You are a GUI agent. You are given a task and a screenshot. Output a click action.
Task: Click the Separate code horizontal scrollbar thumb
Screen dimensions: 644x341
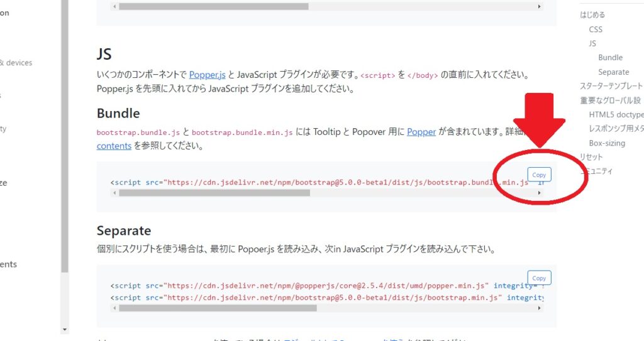[218, 308]
